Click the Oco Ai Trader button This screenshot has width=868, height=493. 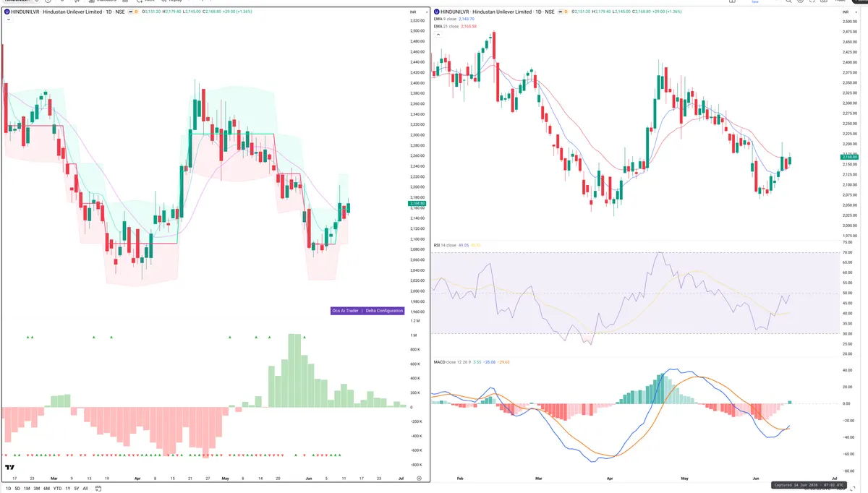(x=345, y=311)
